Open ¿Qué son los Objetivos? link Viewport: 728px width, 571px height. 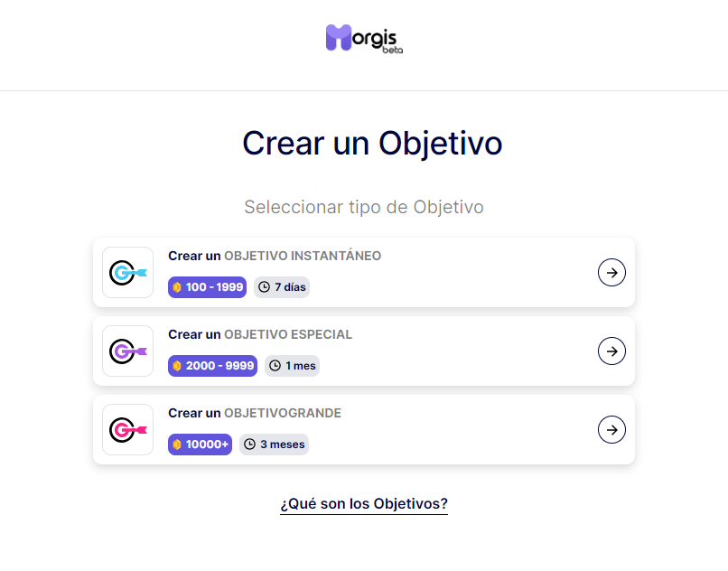pyautogui.click(x=364, y=503)
